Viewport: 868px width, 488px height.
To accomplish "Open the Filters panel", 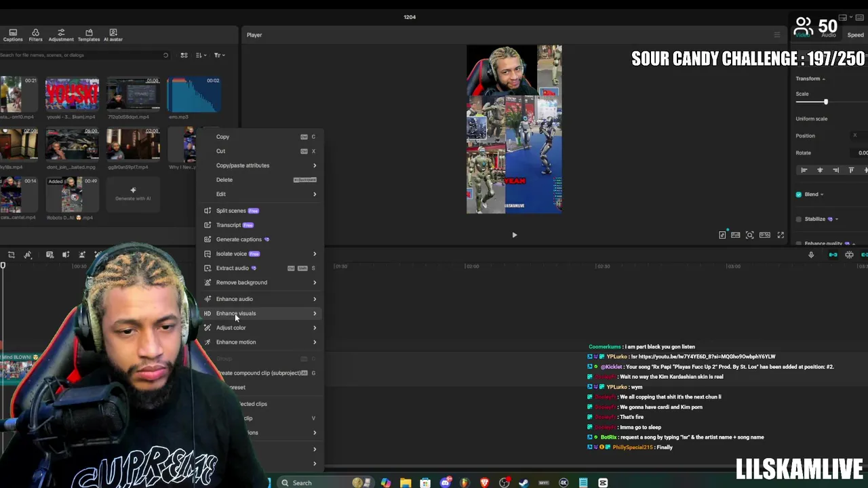I will click(35, 35).
